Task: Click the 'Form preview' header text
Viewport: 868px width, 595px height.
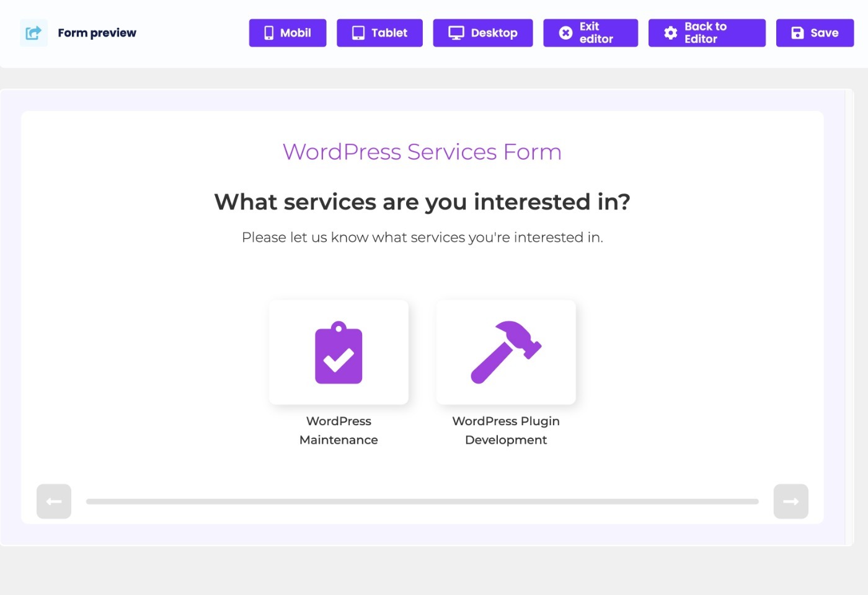Action: tap(97, 33)
